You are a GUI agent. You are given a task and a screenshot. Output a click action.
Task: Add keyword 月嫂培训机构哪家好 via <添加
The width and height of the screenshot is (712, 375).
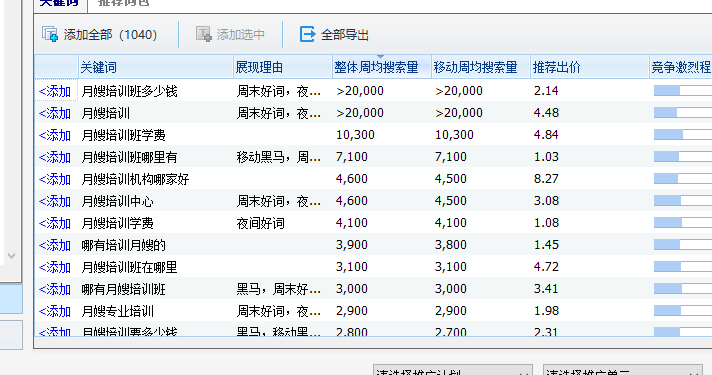click(55, 179)
